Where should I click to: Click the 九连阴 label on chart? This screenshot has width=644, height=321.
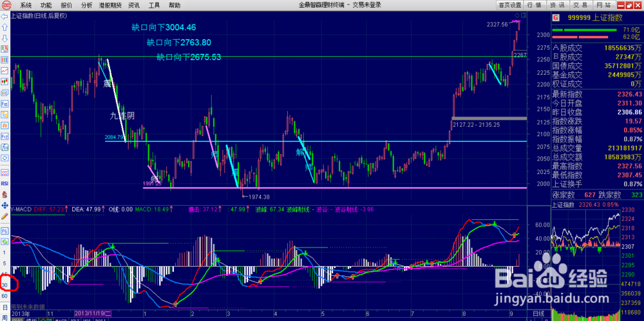[x=122, y=115]
